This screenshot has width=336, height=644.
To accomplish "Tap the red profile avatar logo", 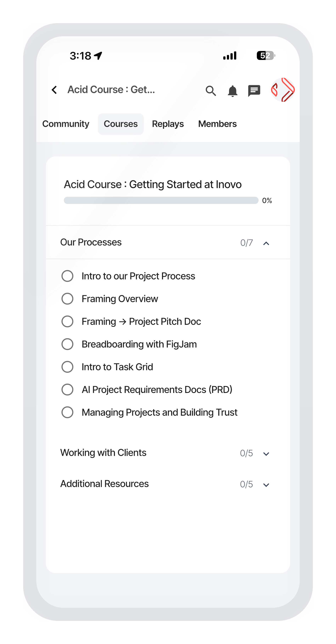I will point(283,90).
